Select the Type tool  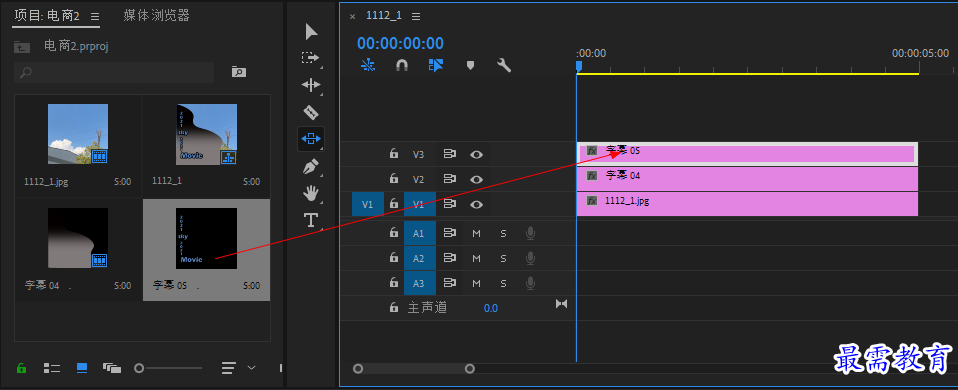point(311,220)
